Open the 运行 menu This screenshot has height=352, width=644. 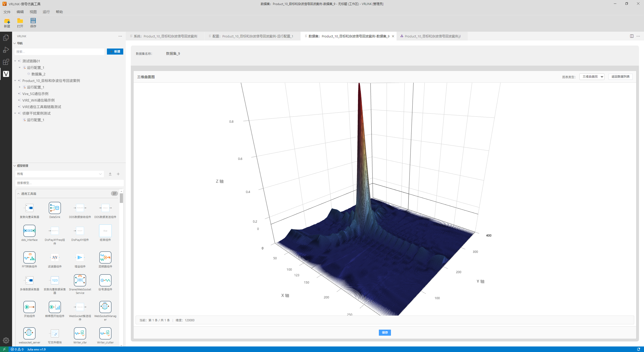point(46,12)
